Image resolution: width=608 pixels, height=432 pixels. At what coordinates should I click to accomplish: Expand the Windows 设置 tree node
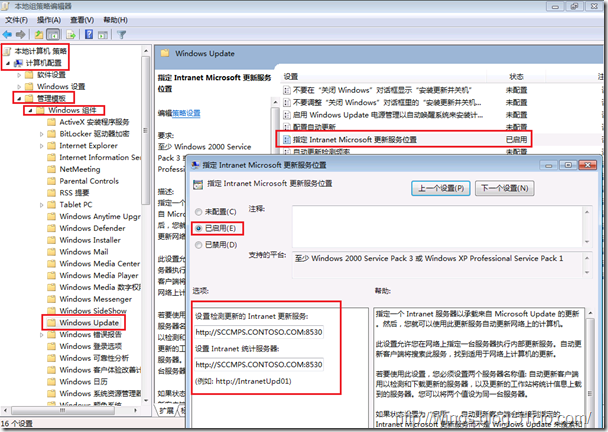pos(19,86)
